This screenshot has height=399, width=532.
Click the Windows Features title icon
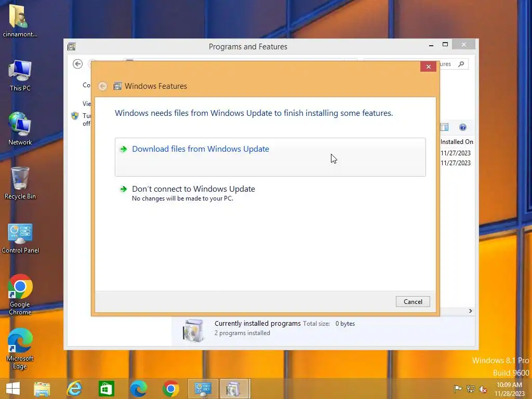[117, 86]
